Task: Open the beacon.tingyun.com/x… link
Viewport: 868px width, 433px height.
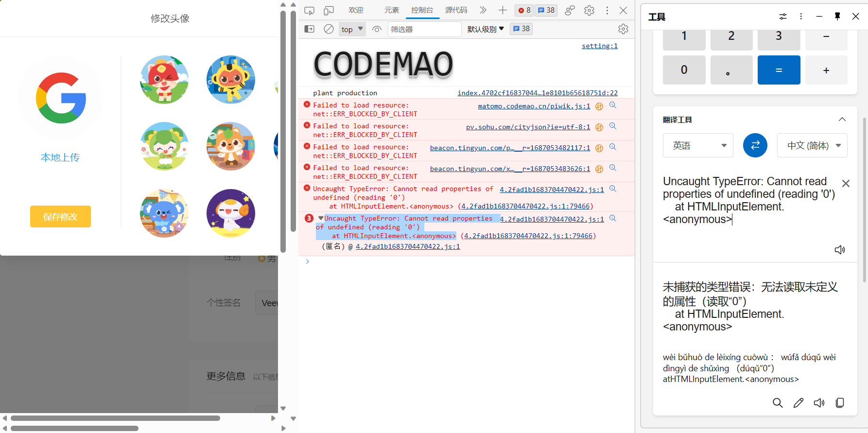Action: click(510, 169)
